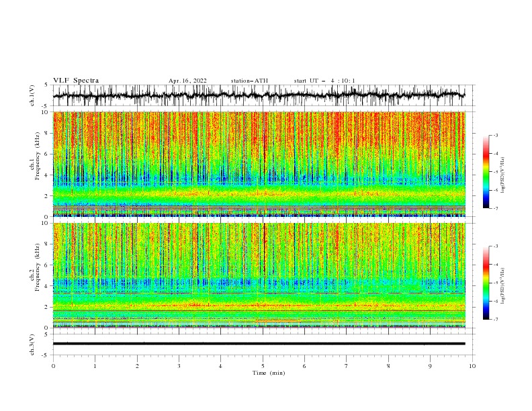532x411 pixels.
Task: Click the ch.1 "Frequency (kHz)" axis label
Action: tap(37, 157)
